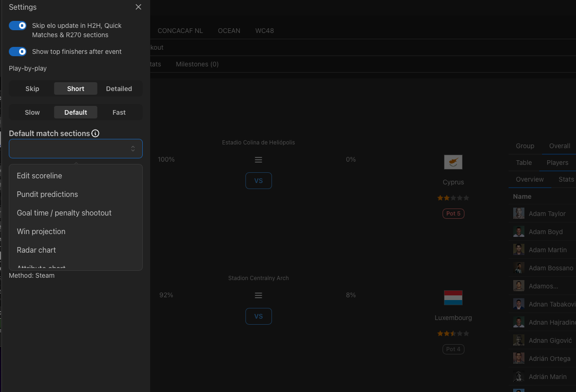This screenshot has height=392, width=576.
Task: Select Radar chart from dropdown list
Action: point(76,250)
